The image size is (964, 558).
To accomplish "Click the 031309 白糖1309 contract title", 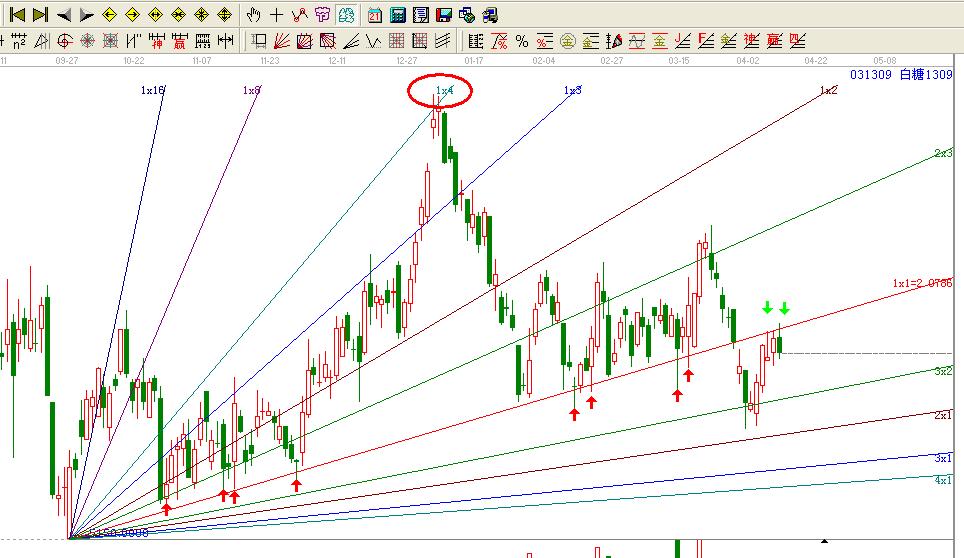I will 901,75.
